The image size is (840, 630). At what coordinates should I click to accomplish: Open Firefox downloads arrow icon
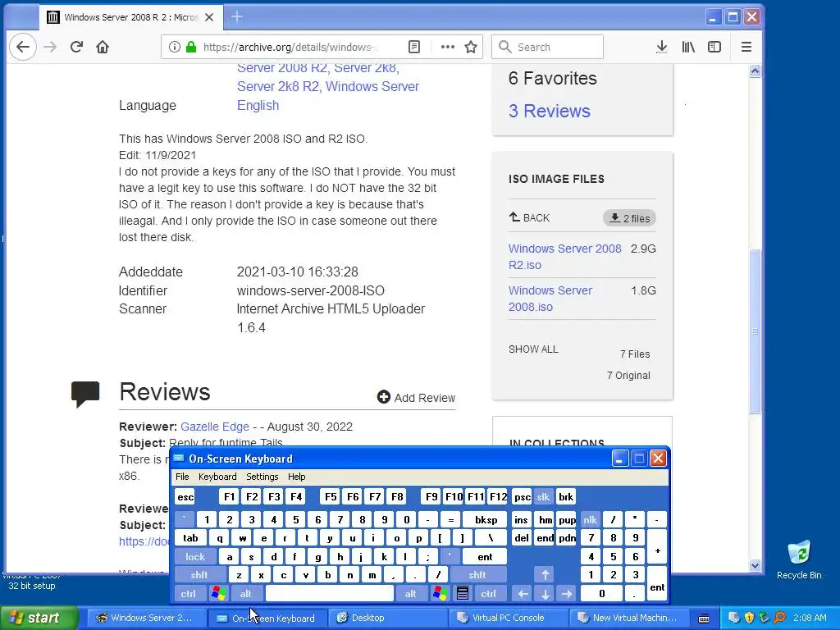(662, 47)
